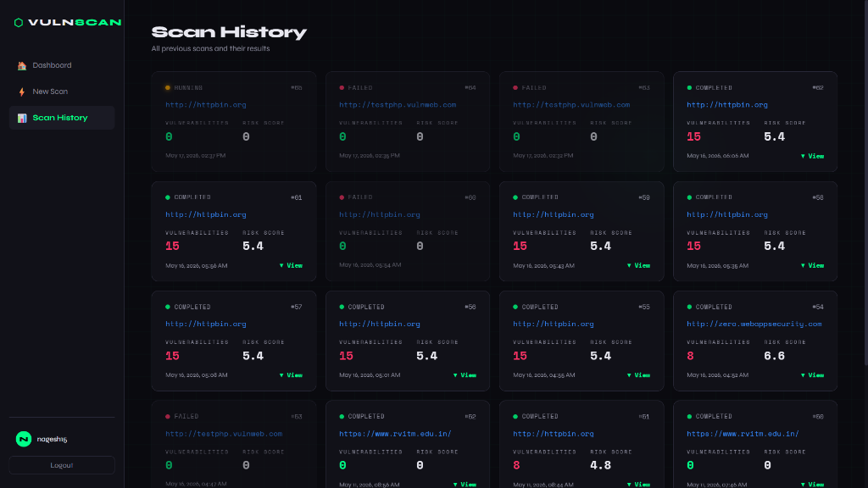The image size is (868, 488).
Task: Expand View on scan #58
Action: pyautogui.click(x=812, y=266)
